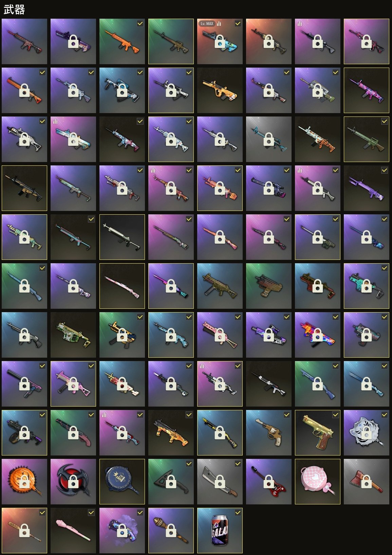Viewport: 392px width, 555px height.
Task: Select the GALAXY drink can item
Action: tap(220, 531)
